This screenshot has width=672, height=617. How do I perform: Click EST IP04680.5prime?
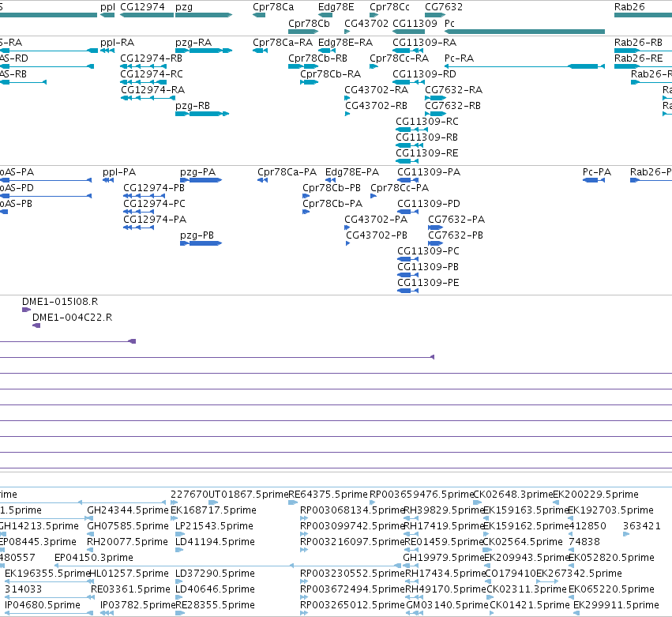(43, 605)
